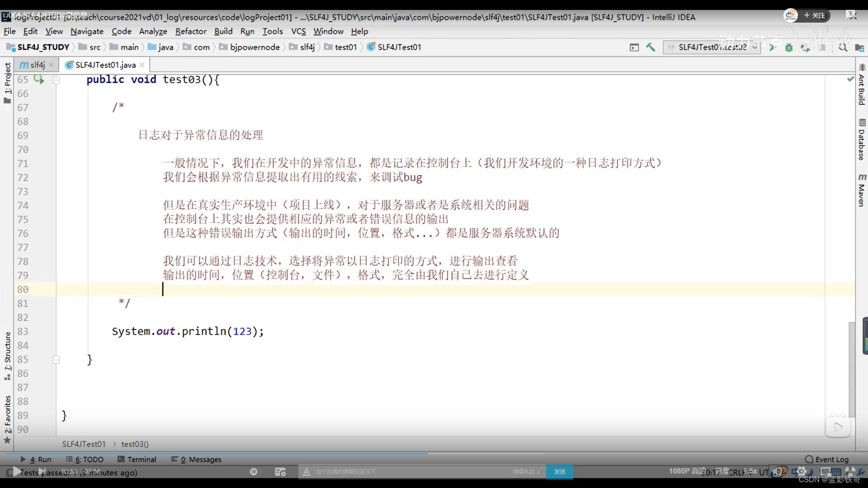Close the SLF4JTest01.java editor tab
The width and height of the screenshot is (868, 488).
pyautogui.click(x=142, y=65)
